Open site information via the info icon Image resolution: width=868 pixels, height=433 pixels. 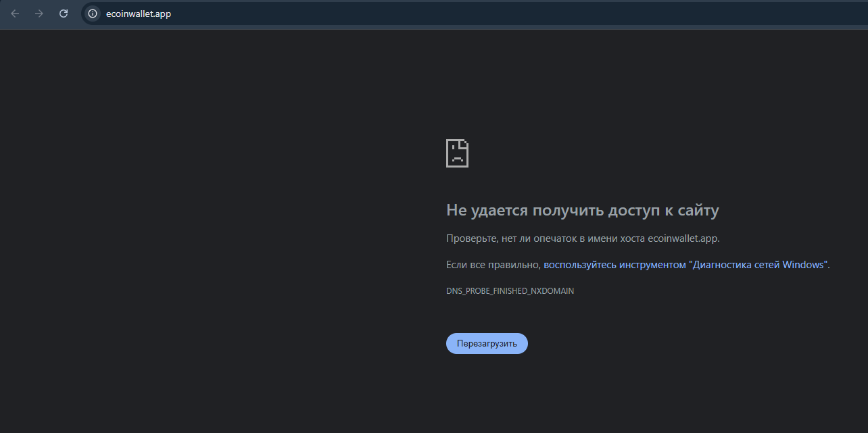pyautogui.click(x=93, y=14)
